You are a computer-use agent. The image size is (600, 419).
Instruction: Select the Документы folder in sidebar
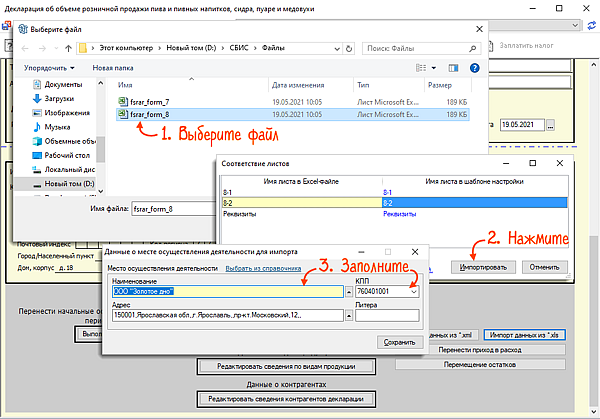63,85
